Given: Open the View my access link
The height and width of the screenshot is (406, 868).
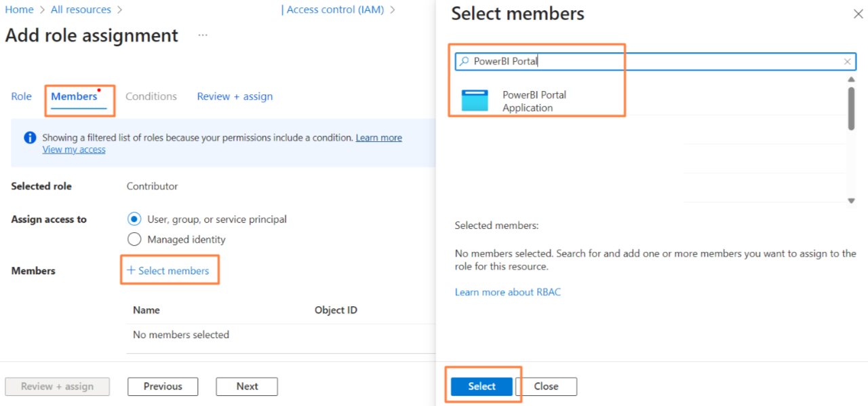Looking at the screenshot, I should click(74, 149).
